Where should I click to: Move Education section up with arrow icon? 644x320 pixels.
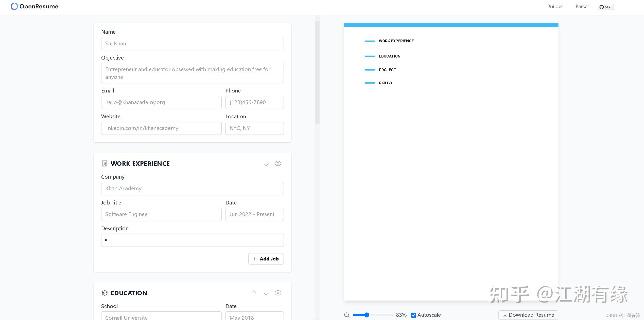254,293
